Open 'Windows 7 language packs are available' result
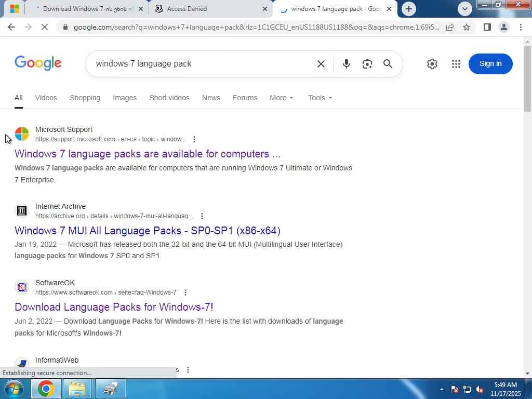 click(x=148, y=154)
